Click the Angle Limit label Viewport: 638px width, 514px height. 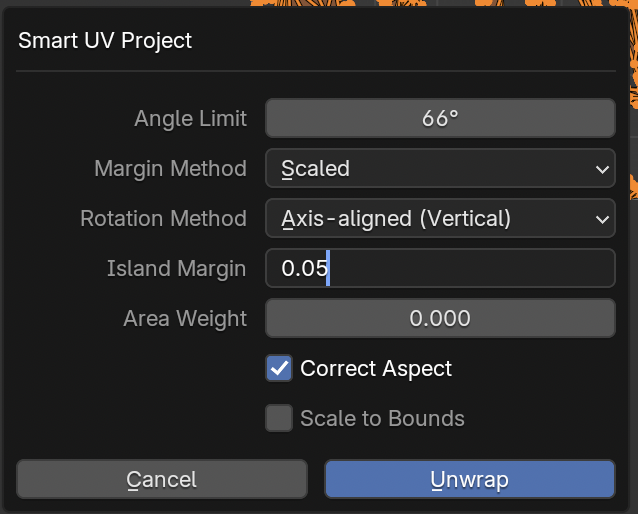click(190, 119)
